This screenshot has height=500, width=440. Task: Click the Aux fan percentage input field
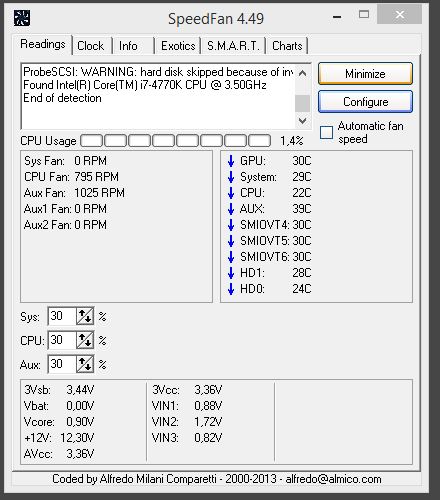62,364
